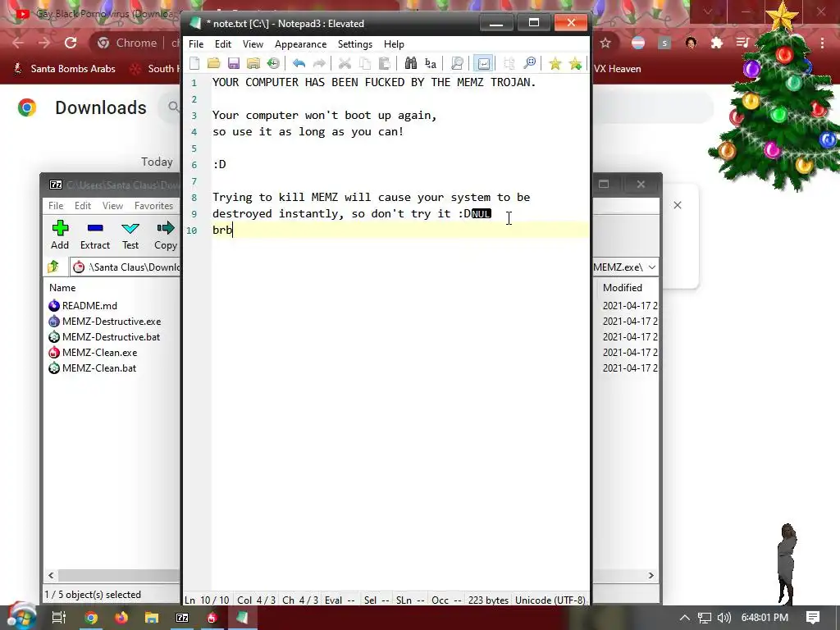The width and height of the screenshot is (840, 630).
Task: Open the volume control in system tray
Action: click(724, 618)
